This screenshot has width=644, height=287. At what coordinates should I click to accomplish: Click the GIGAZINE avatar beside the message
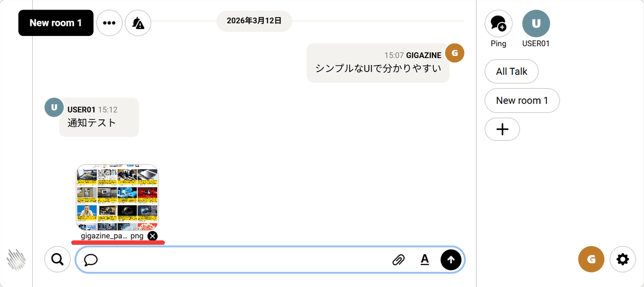(455, 53)
